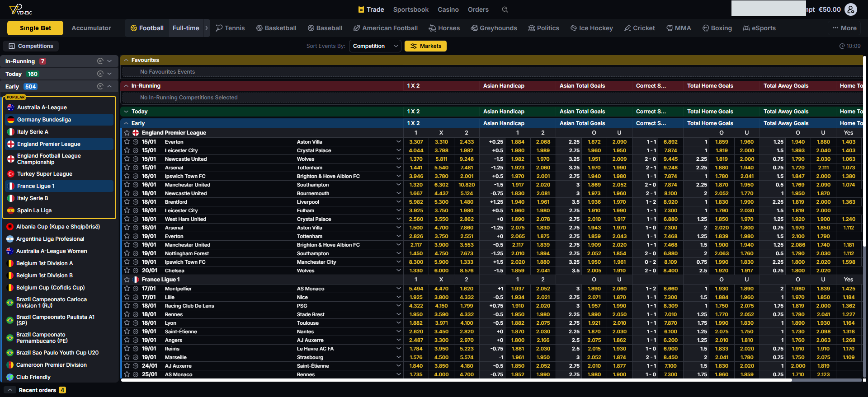Screen dimensions: 868x397
Task: Click the Markets button
Action: [x=425, y=46]
